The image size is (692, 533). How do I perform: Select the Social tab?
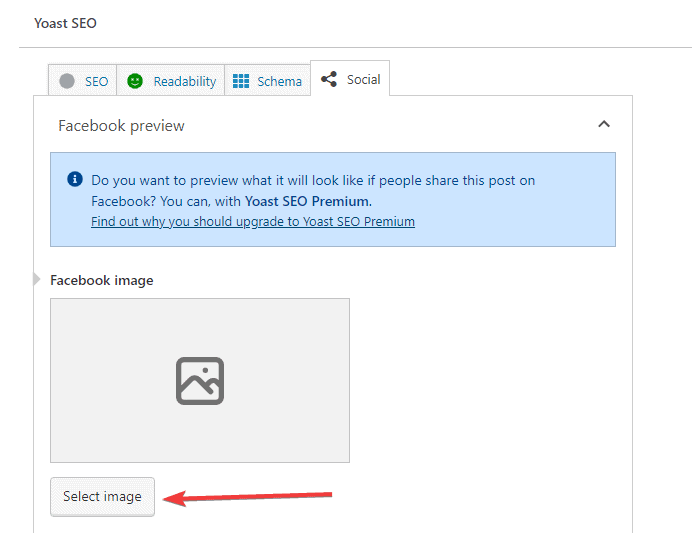click(x=350, y=79)
